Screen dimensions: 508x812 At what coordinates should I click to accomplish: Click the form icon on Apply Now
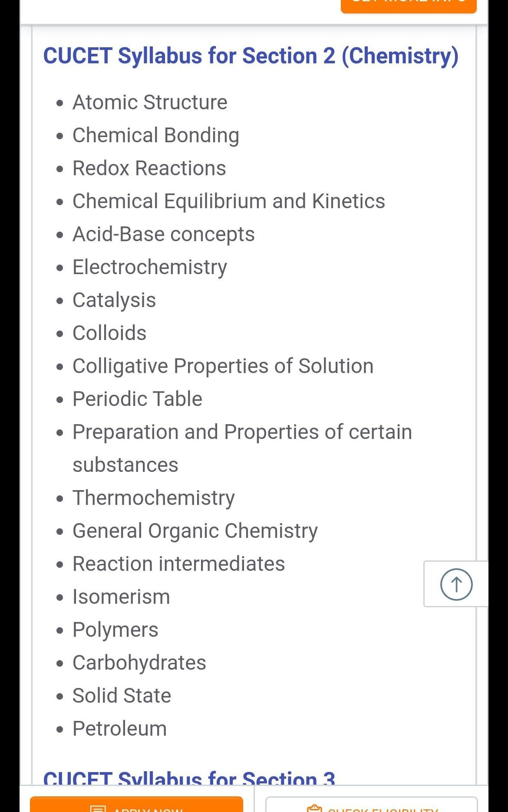98,809
